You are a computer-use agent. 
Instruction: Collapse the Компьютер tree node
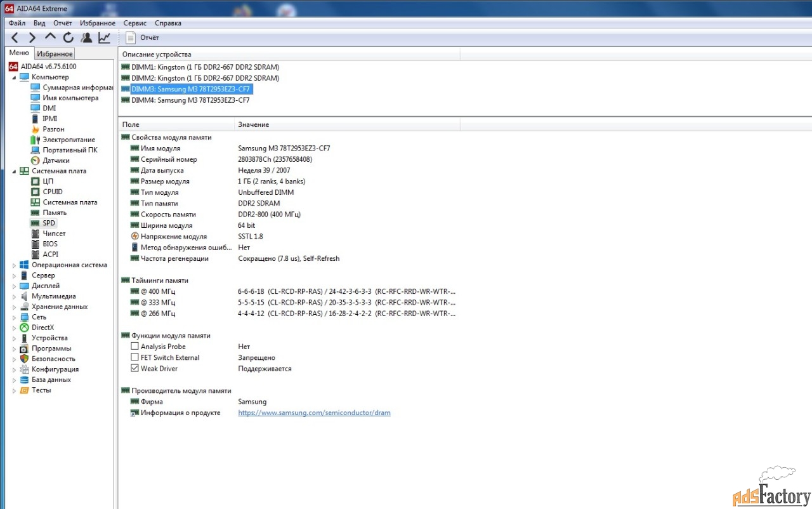pos(14,77)
